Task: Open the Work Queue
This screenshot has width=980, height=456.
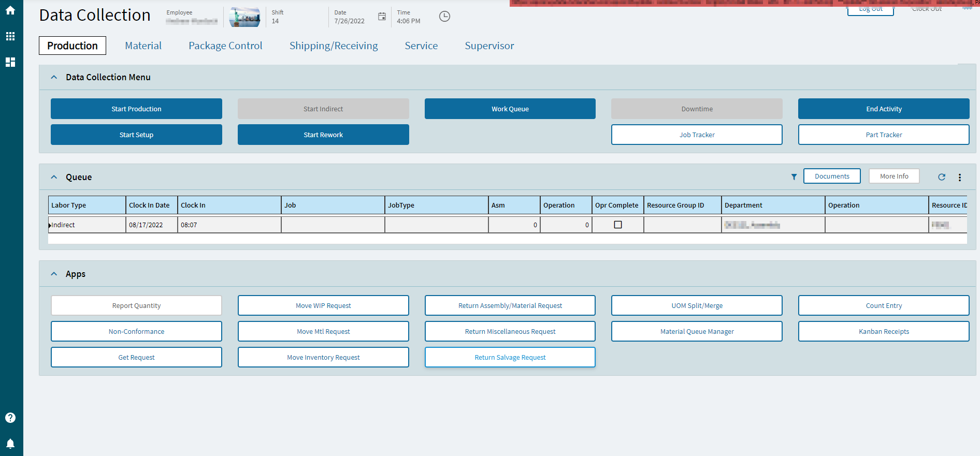Action: (x=510, y=109)
